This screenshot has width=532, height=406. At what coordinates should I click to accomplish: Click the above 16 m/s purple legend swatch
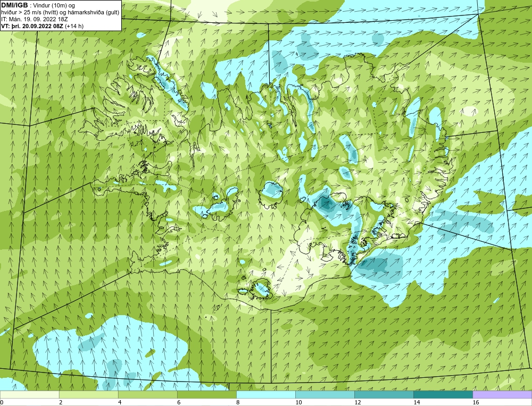point(503,394)
